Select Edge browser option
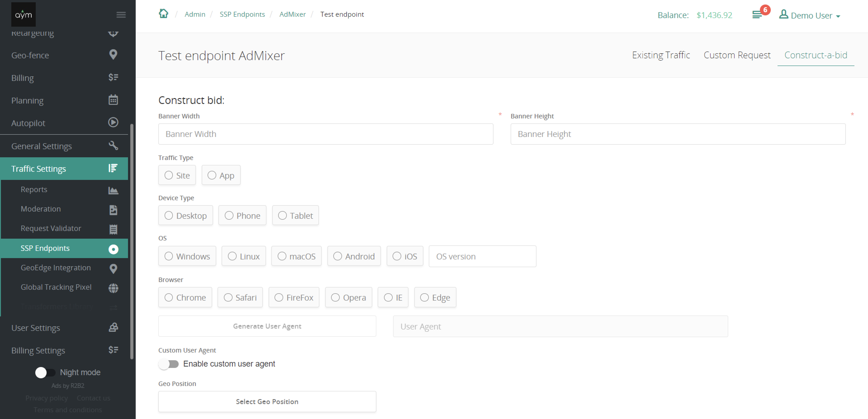This screenshot has width=868, height=419. click(x=435, y=297)
